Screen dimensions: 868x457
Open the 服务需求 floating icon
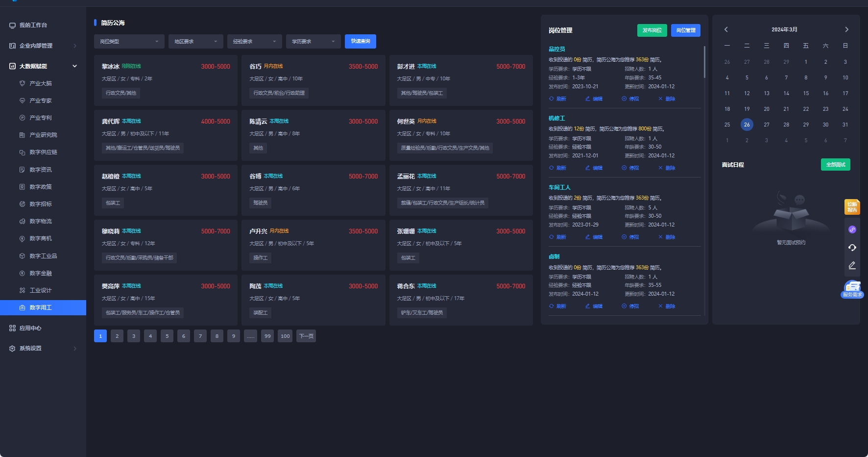click(x=852, y=289)
